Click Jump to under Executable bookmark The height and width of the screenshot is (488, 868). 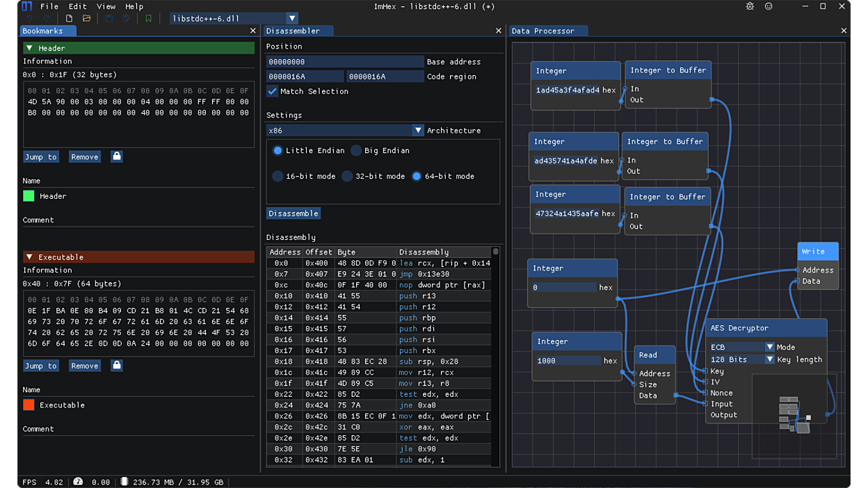pyautogui.click(x=41, y=366)
